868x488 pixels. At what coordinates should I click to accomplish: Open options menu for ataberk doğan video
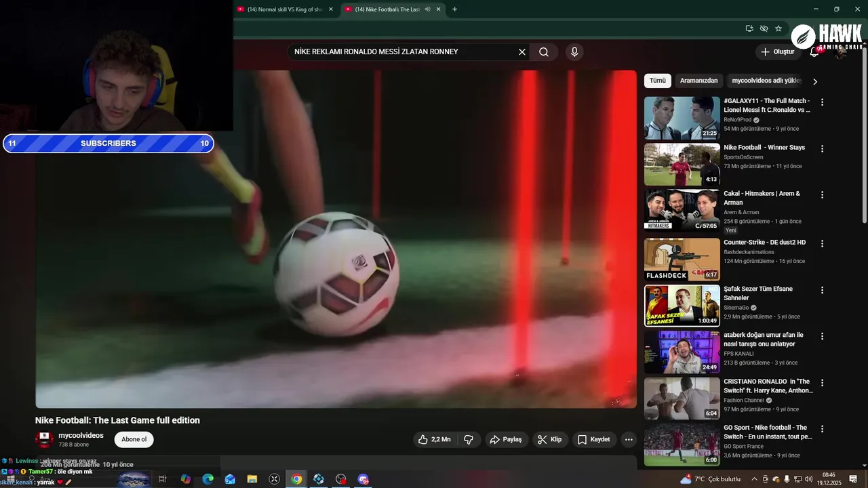coord(823,336)
